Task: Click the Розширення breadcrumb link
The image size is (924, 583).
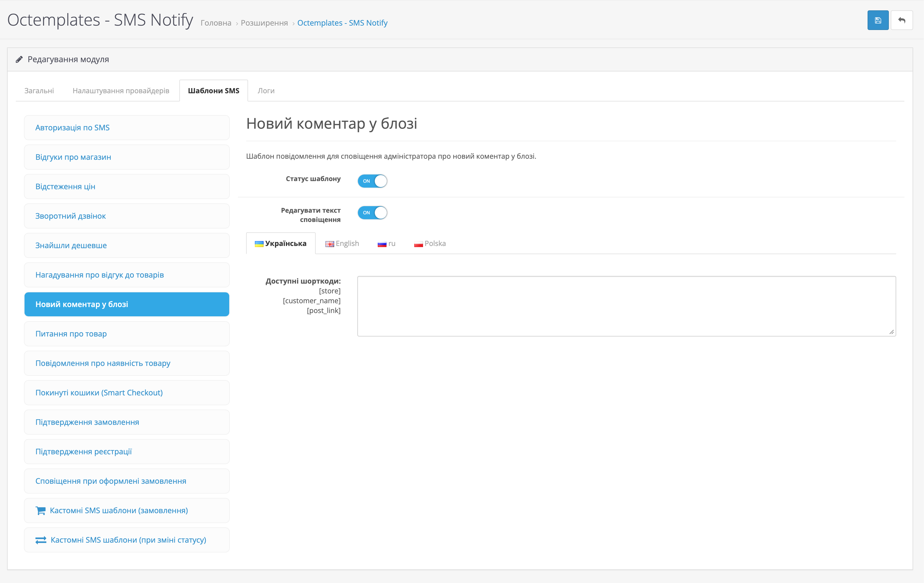Action: click(x=264, y=23)
